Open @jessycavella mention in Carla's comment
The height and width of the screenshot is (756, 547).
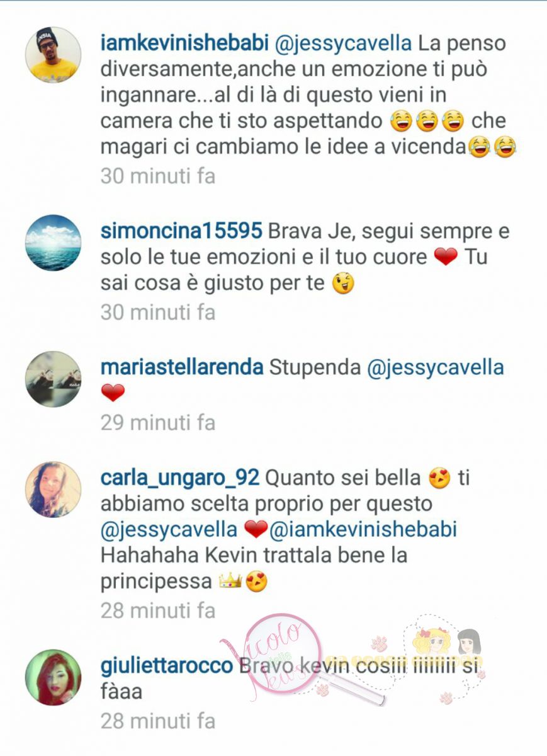pyautogui.click(x=169, y=530)
